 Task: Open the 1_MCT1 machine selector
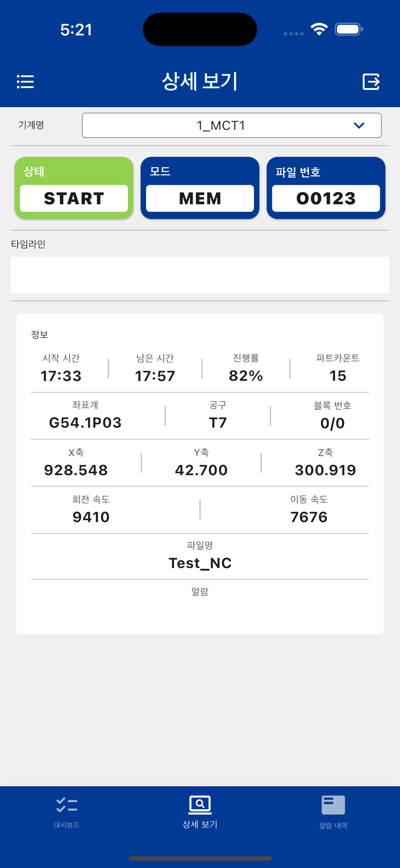click(232, 125)
